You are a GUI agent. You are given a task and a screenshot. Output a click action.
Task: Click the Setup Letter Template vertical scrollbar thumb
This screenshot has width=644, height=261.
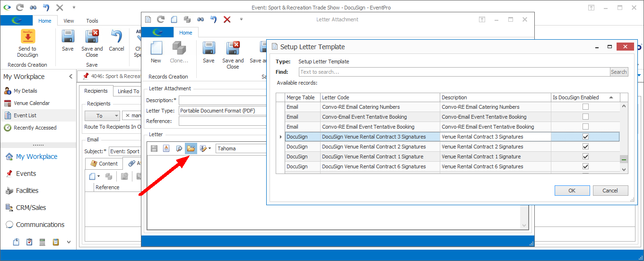[624, 159]
